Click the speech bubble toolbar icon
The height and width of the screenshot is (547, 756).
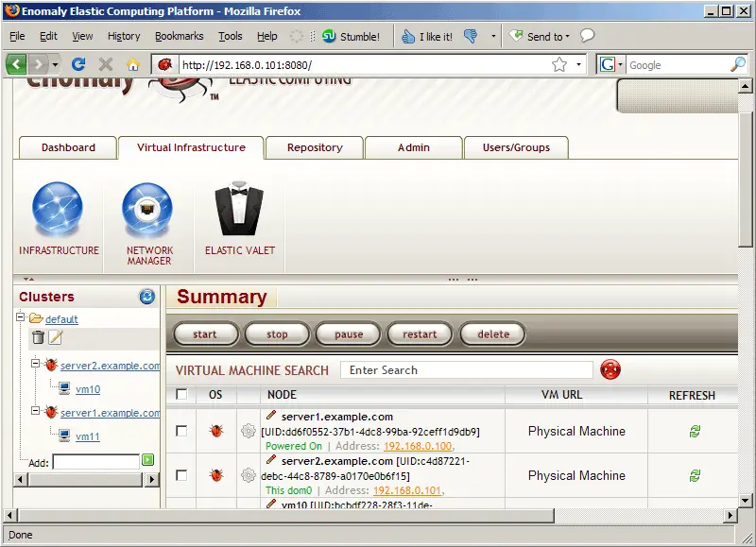tap(587, 36)
